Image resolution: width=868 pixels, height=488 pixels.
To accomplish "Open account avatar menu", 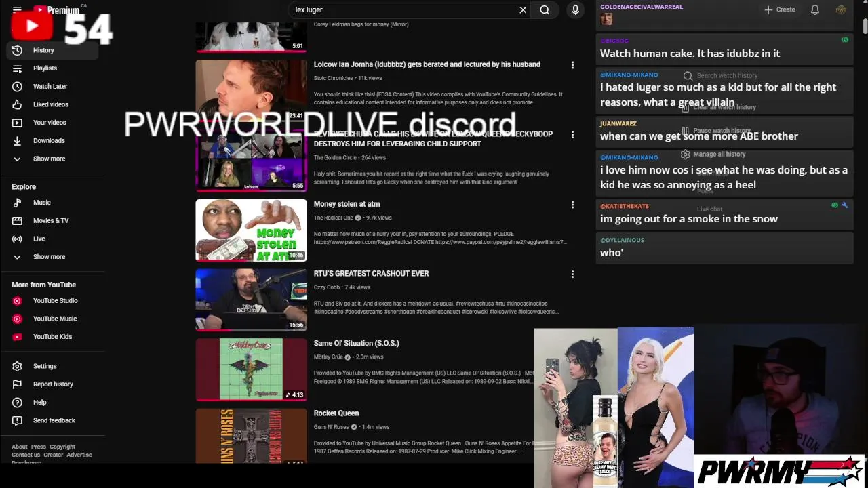I will pyautogui.click(x=841, y=9).
